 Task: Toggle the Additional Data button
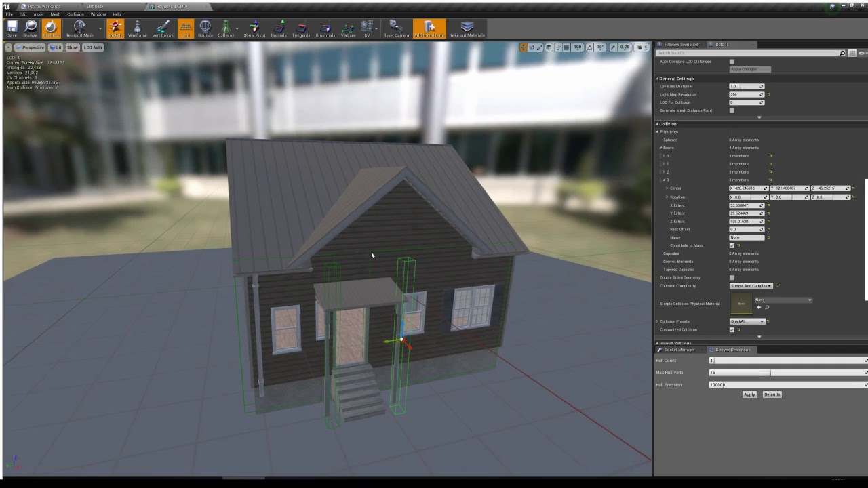point(429,28)
